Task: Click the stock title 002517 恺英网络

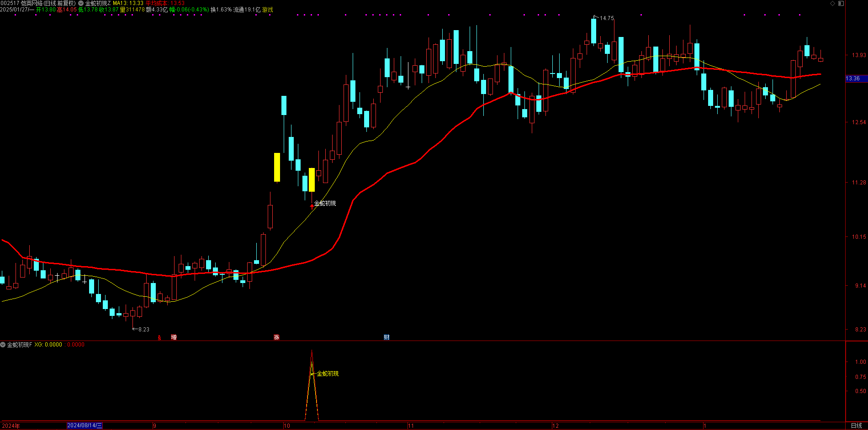Action: 21,3
